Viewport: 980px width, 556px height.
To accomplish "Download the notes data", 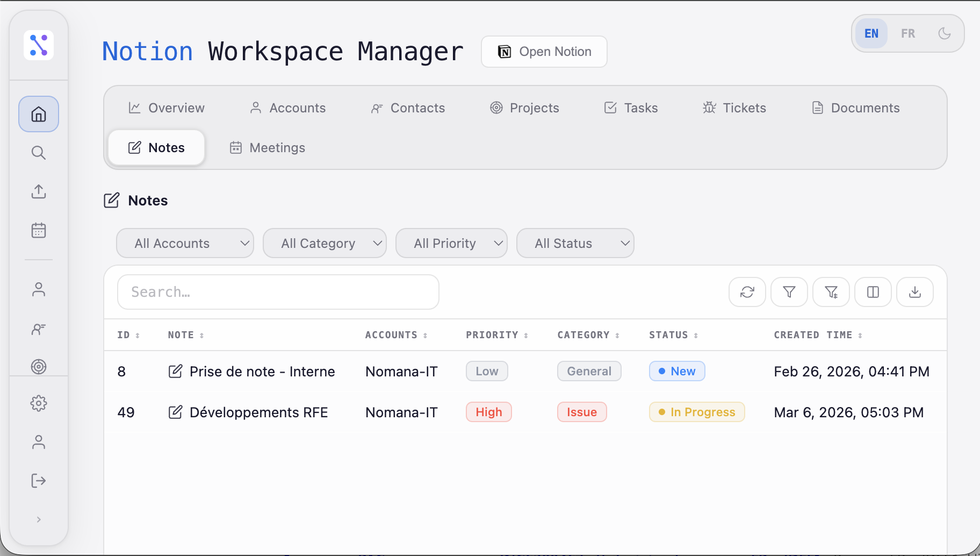I will tap(914, 292).
